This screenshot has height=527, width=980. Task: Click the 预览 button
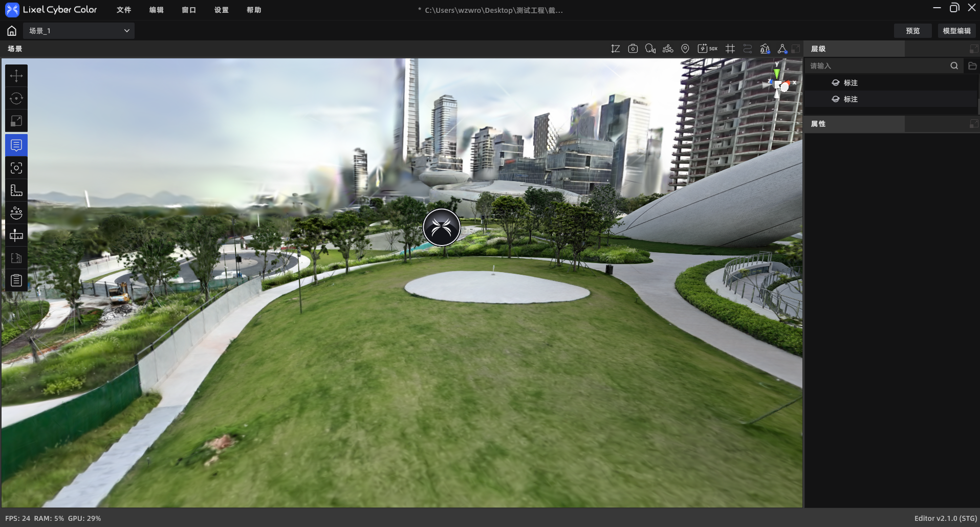[x=913, y=31]
